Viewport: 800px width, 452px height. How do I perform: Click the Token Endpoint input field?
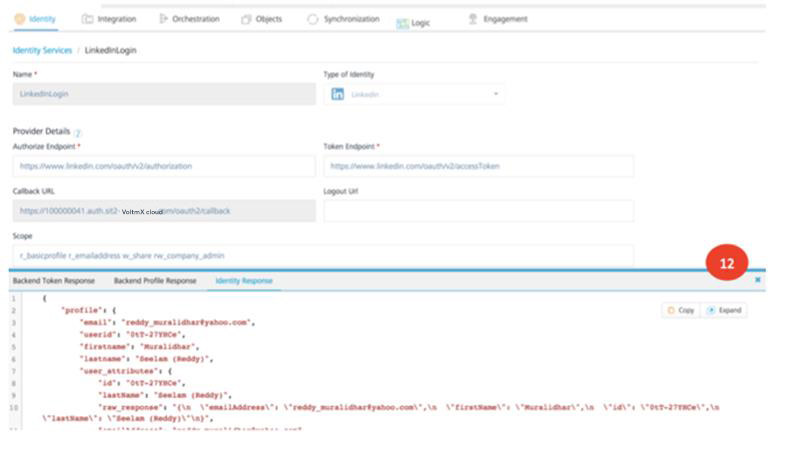tap(478, 166)
